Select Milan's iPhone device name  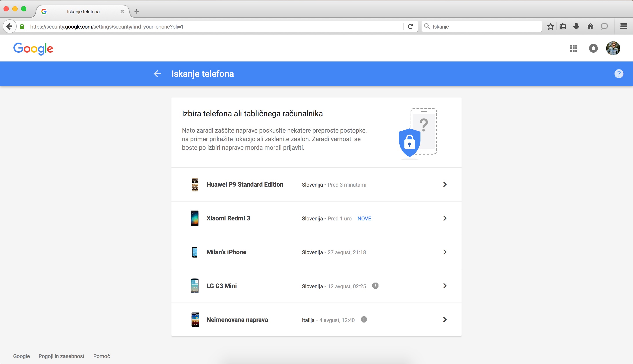[x=226, y=252]
